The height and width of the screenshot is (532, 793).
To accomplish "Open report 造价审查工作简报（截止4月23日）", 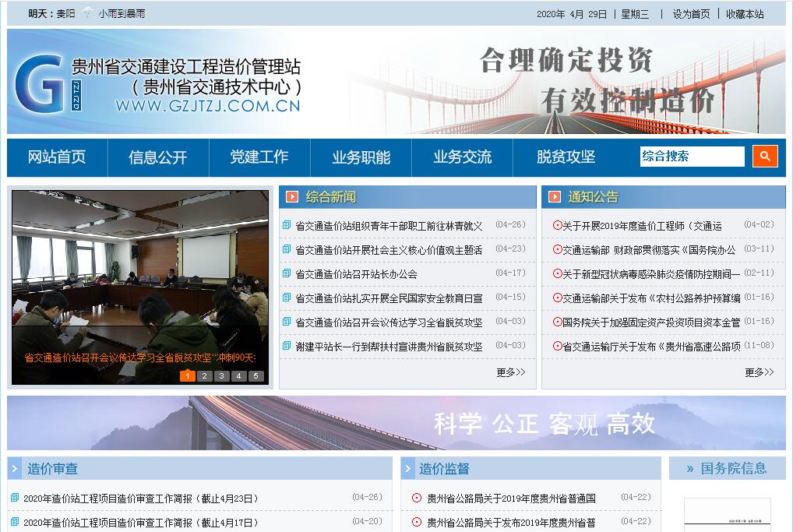I will tap(140, 499).
